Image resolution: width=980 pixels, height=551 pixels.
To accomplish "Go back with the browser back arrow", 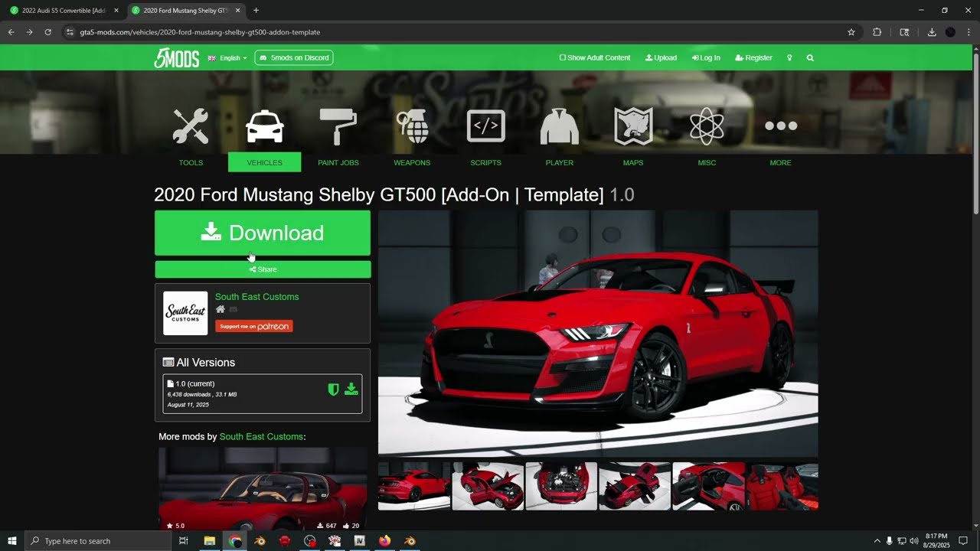I will (x=11, y=32).
